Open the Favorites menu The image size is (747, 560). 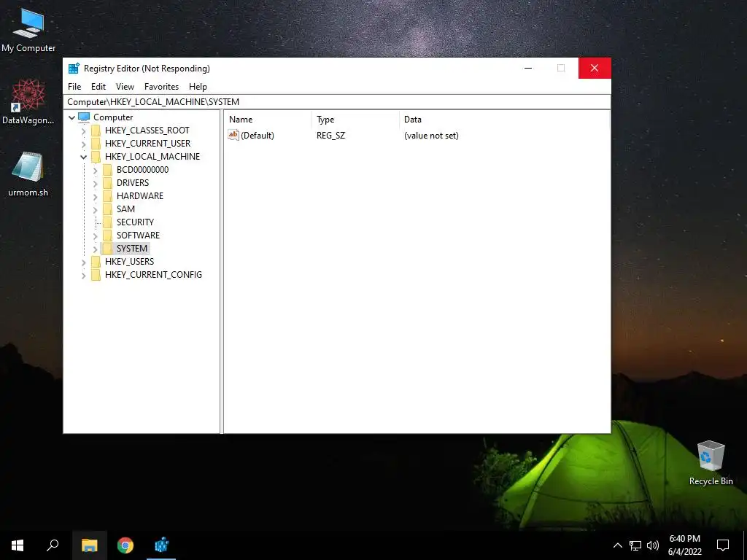[x=161, y=87]
